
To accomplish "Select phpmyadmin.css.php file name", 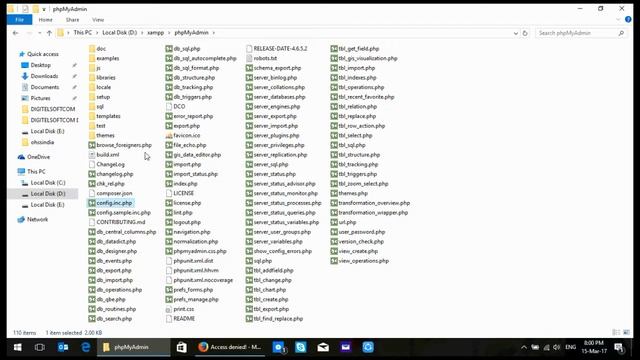I will [200, 251].
